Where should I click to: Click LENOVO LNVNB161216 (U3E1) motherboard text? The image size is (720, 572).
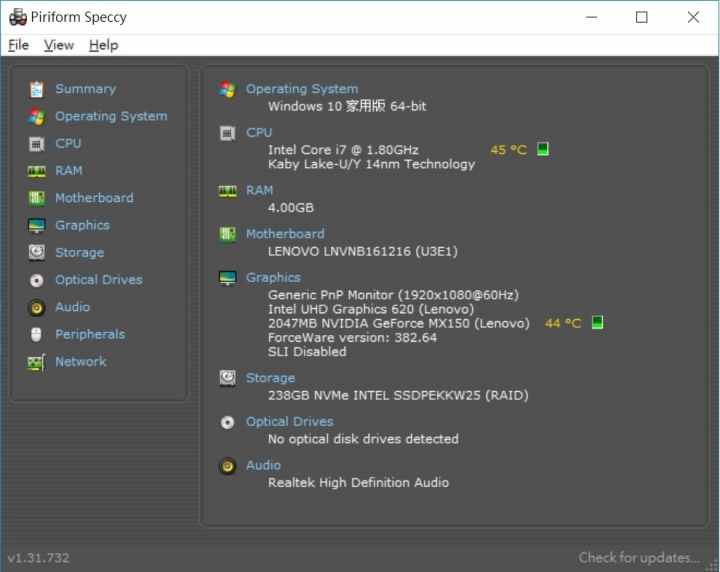pos(363,251)
